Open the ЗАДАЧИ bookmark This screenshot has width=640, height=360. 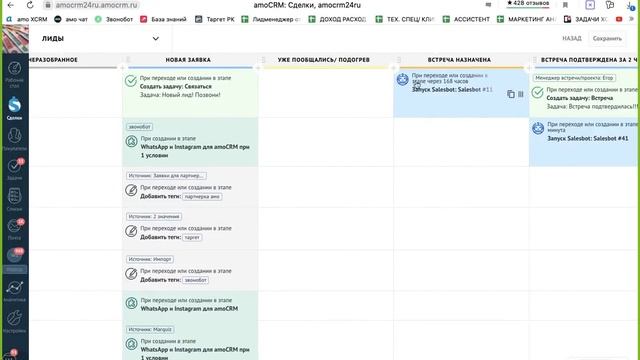586,19
